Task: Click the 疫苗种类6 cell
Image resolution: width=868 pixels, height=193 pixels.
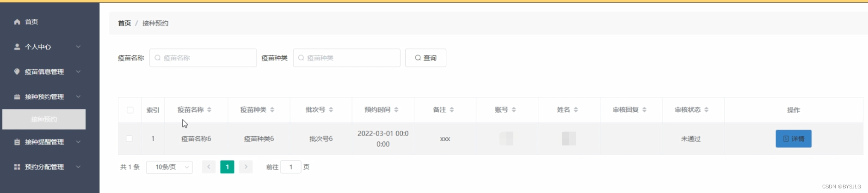Action: 259,139
